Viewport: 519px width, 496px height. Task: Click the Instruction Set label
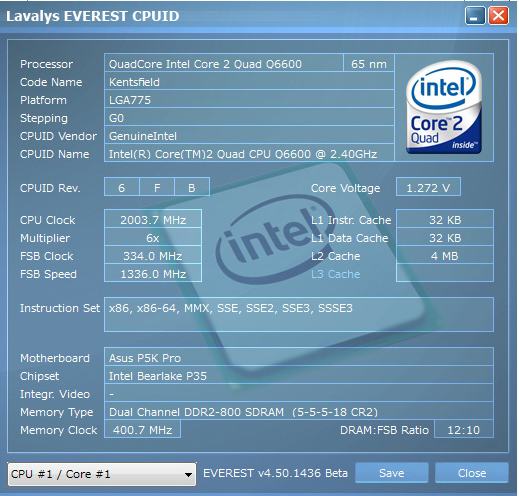(x=60, y=308)
